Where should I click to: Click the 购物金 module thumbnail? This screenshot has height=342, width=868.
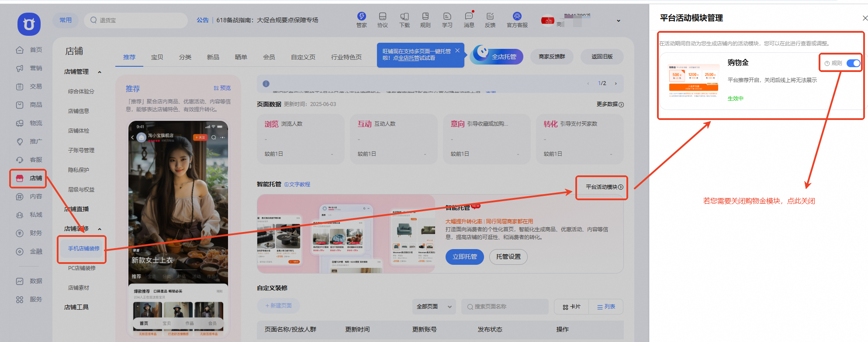[693, 81]
